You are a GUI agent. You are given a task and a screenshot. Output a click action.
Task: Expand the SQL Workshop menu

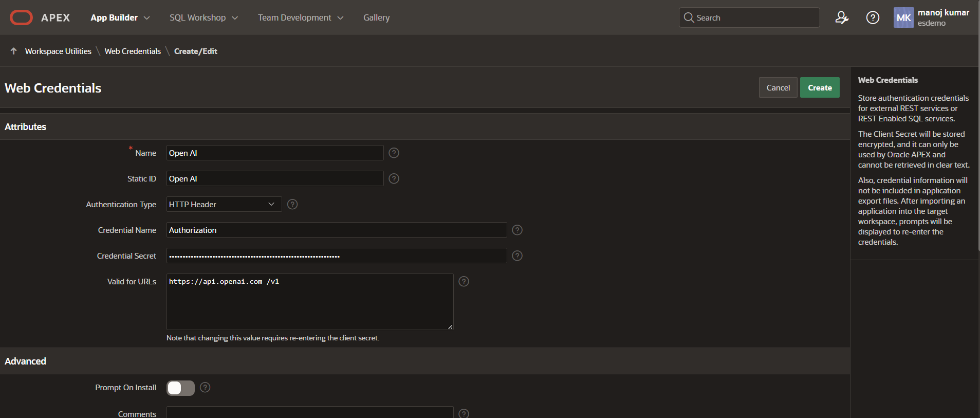click(204, 17)
